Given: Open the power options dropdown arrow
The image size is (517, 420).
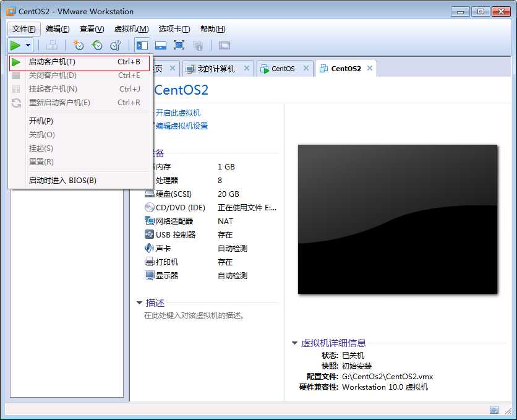Looking at the screenshot, I should click(28, 45).
